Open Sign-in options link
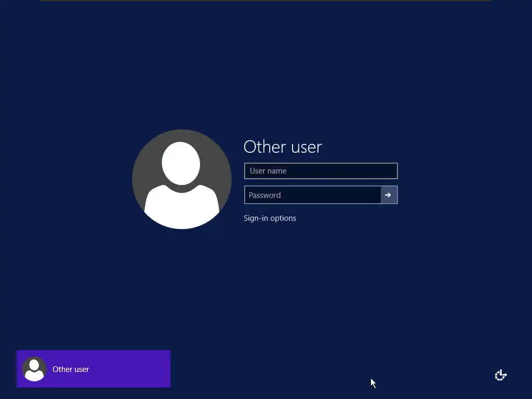The width and height of the screenshot is (532, 399). (270, 218)
